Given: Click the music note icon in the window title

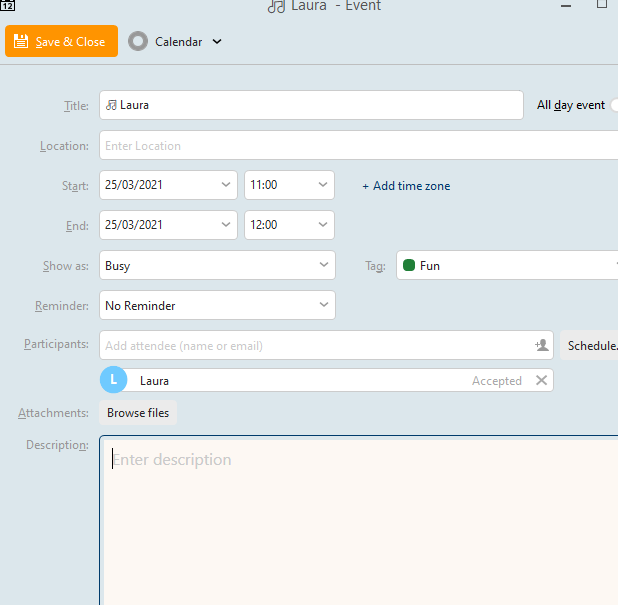Looking at the screenshot, I should (276, 6).
